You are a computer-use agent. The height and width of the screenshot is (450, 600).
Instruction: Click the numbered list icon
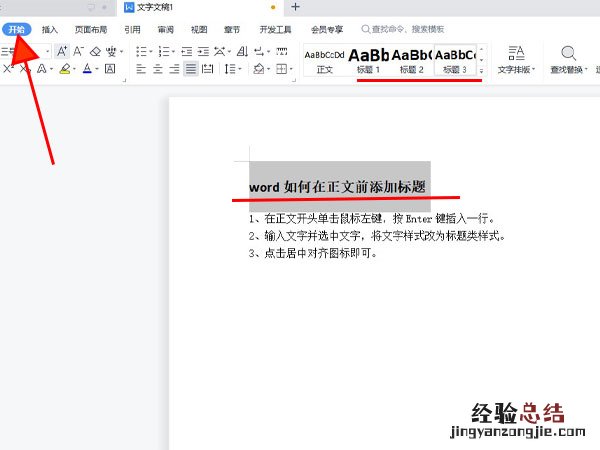164,51
